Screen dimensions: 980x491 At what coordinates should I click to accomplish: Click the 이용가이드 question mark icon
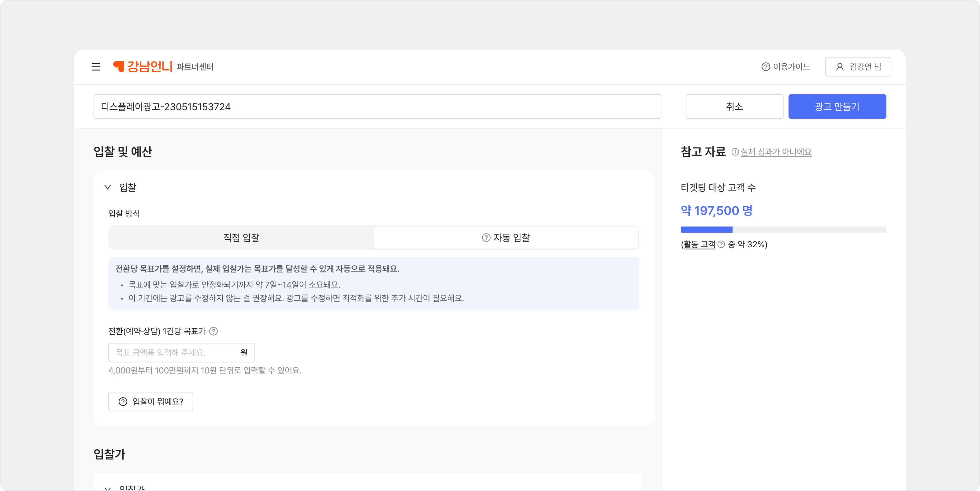(766, 67)
